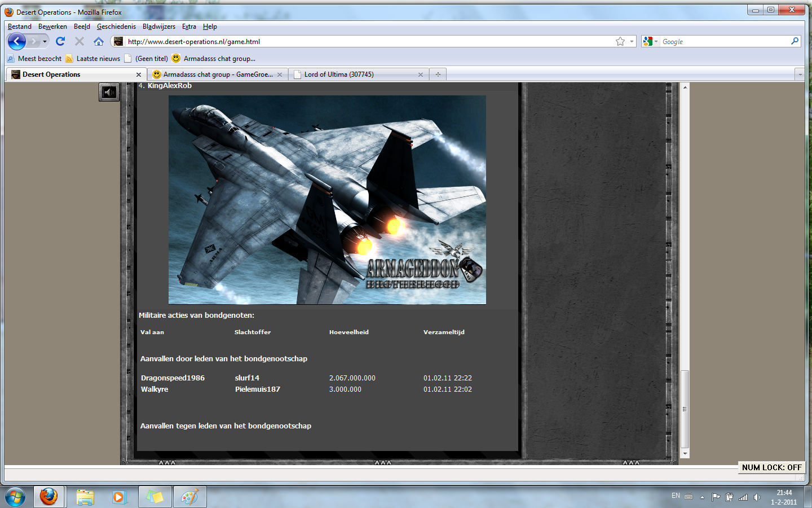The height and width of the screenshot is (508, 812).
Task: Click the stop loading X button
Action: tap(80, 41)
